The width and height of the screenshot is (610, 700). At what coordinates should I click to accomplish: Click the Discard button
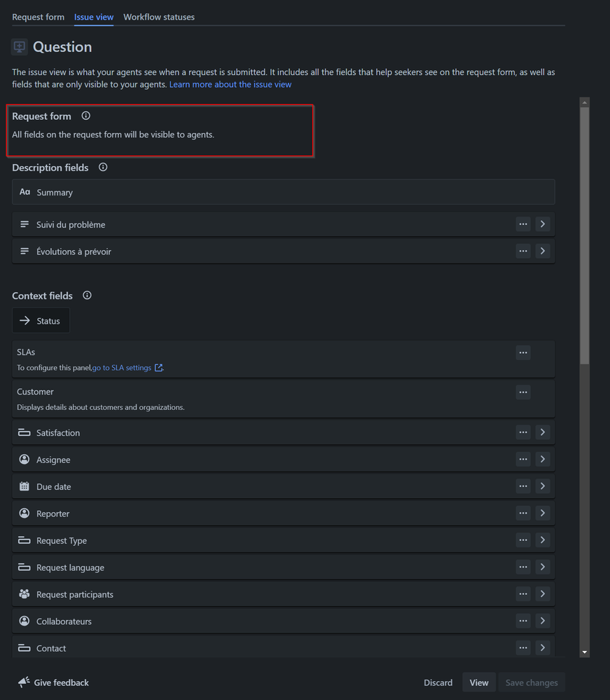pyautogui.click(x=438, y=682)
